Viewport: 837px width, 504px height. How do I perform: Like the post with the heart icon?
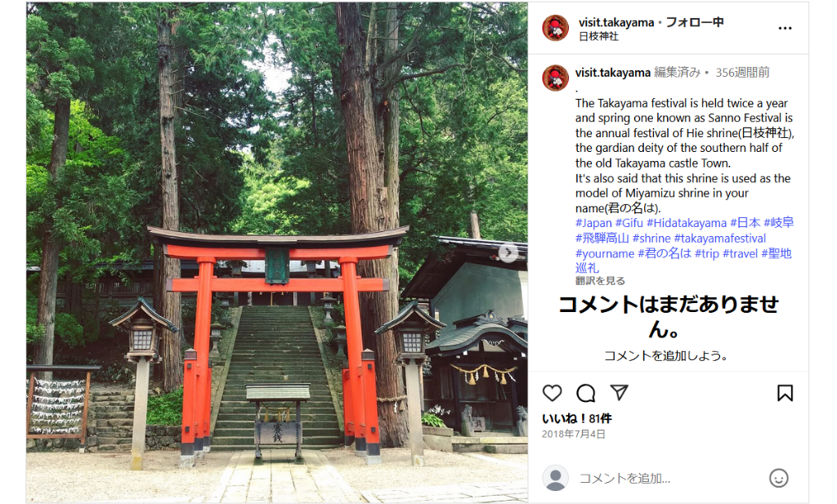[552, 393]
